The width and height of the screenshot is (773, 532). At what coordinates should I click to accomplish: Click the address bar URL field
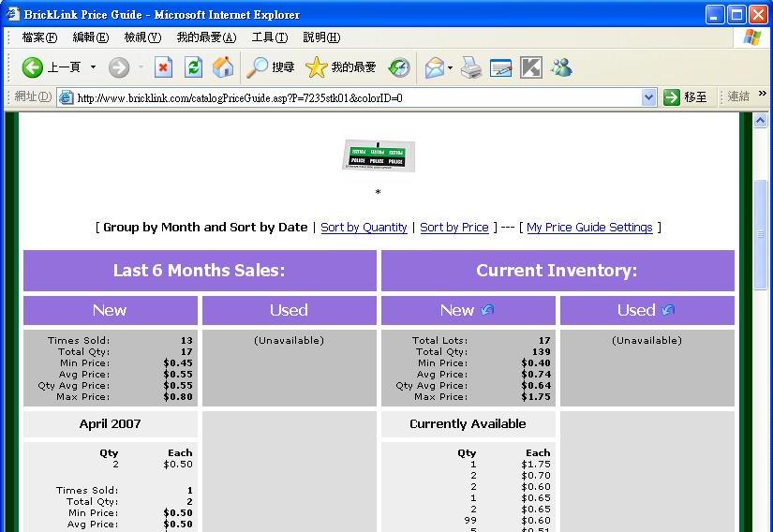(x=356, y=97)
